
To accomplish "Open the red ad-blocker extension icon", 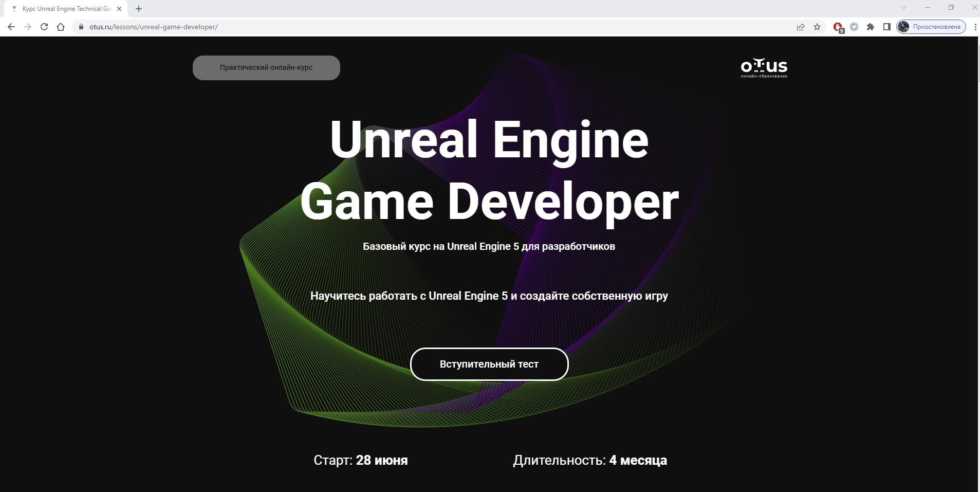I will (838, 27).
